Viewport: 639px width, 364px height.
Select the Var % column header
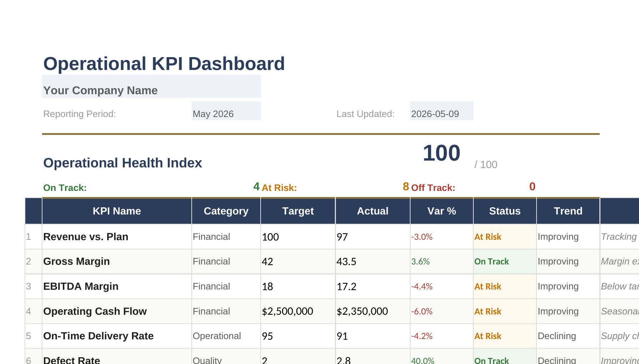pos(442,211)
